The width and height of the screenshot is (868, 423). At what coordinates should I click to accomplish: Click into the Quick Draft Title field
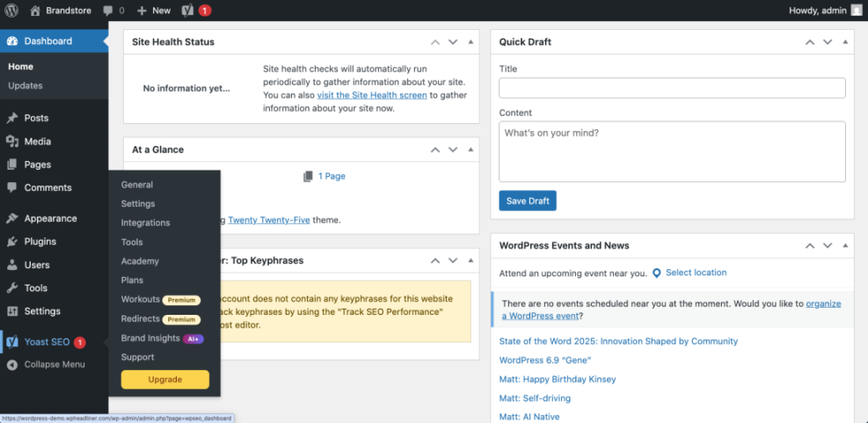[672, 88]
